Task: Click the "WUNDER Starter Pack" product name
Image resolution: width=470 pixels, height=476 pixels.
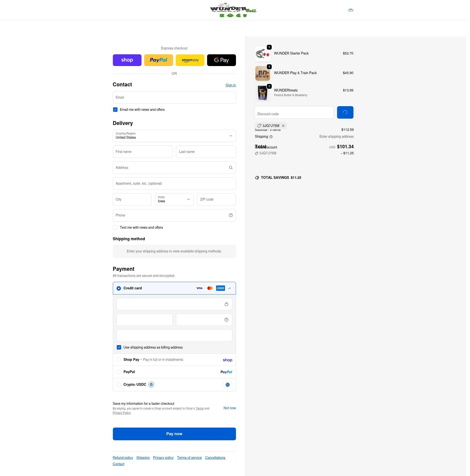Action: [291, 54]
